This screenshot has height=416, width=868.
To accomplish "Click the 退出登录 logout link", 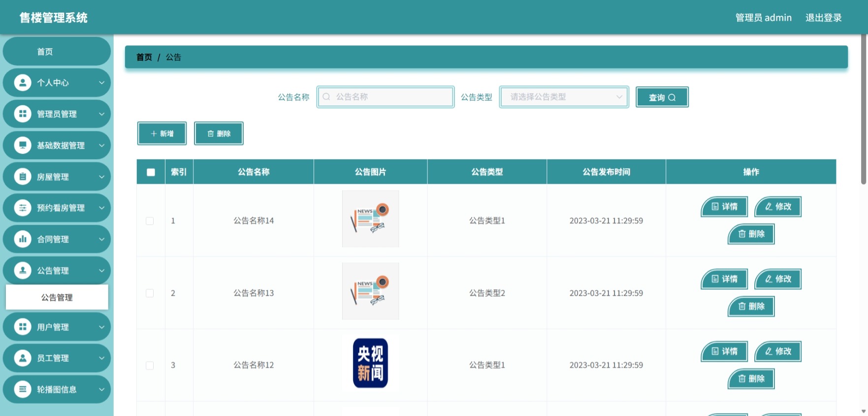I will click(823, 18).
